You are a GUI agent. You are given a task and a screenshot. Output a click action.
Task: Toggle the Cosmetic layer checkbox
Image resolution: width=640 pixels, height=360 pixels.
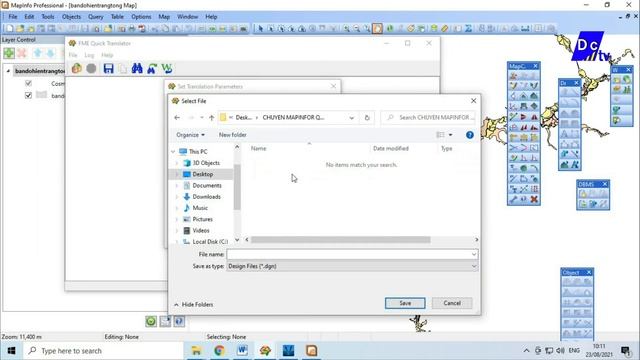click(28, 83)
